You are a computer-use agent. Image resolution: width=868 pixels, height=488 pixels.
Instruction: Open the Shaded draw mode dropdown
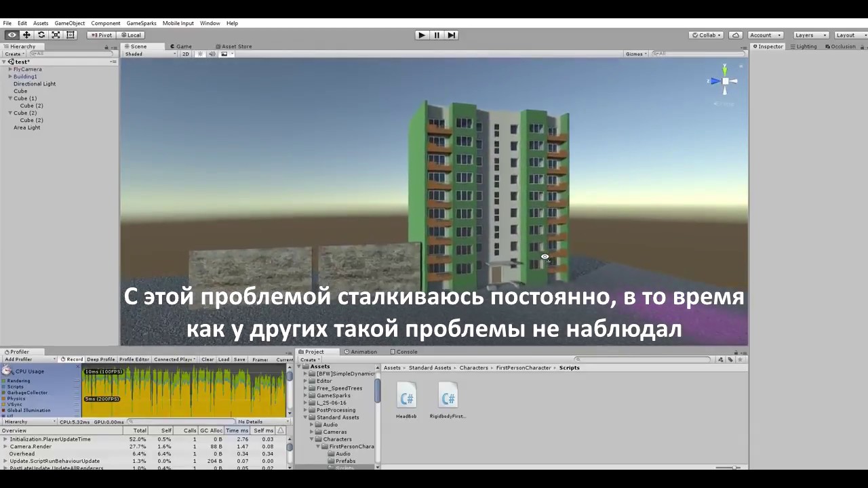pyautogui.click(x=151, y=54)
